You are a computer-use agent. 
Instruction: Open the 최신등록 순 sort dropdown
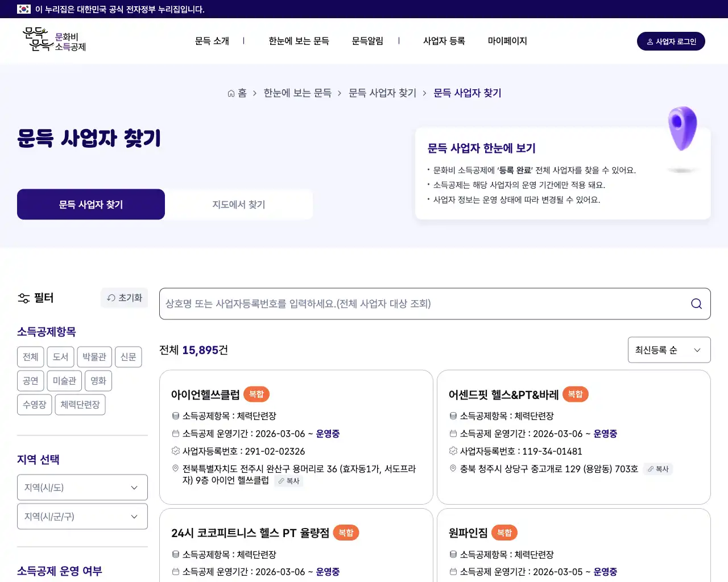(x=669, y=350)
